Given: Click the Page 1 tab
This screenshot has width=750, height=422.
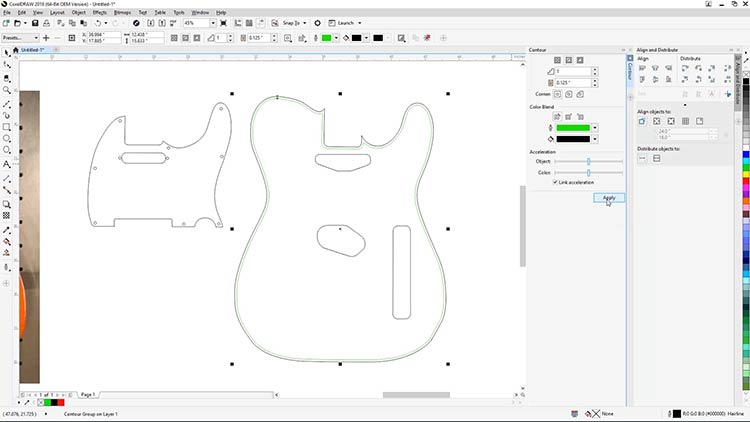Looking at the screenshot, I should pos(88,395).
